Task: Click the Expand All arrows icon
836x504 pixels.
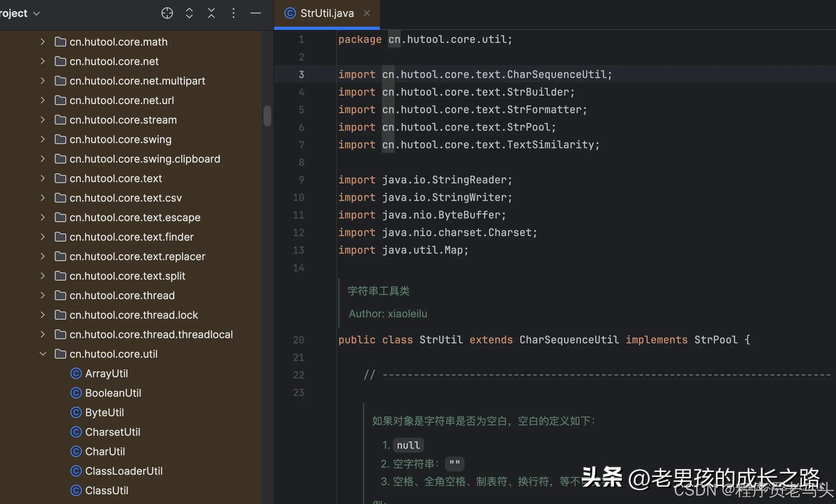Action: tap(189, 13)
